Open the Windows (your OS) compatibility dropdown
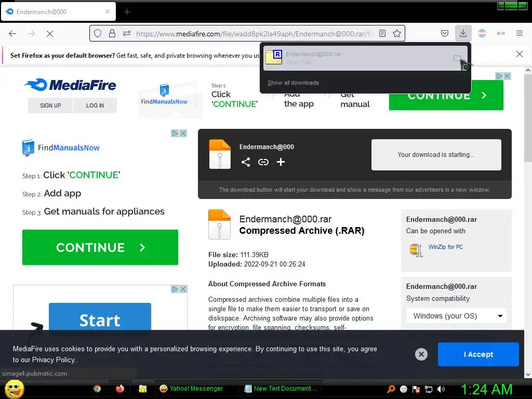The width and height of the screenshot is (532, 399). (456, 316)
